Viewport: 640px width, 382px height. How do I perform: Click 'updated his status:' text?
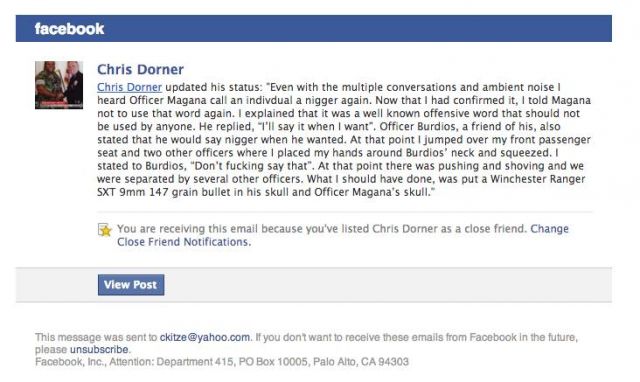click(x=214, y=87)
